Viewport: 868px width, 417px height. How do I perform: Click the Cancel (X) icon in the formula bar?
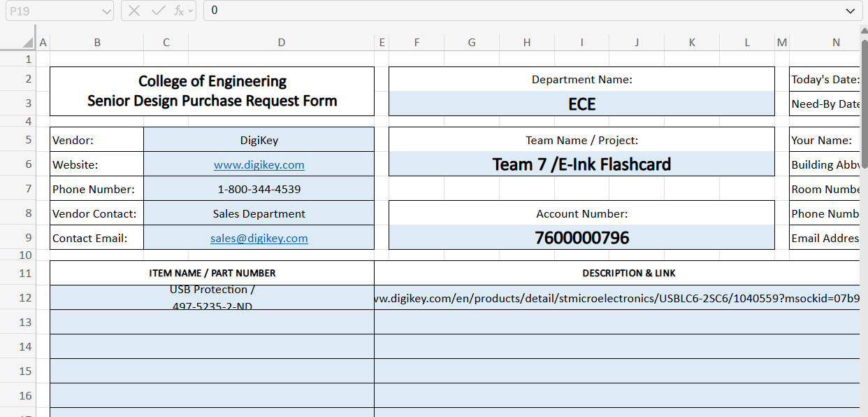[133, 10]
